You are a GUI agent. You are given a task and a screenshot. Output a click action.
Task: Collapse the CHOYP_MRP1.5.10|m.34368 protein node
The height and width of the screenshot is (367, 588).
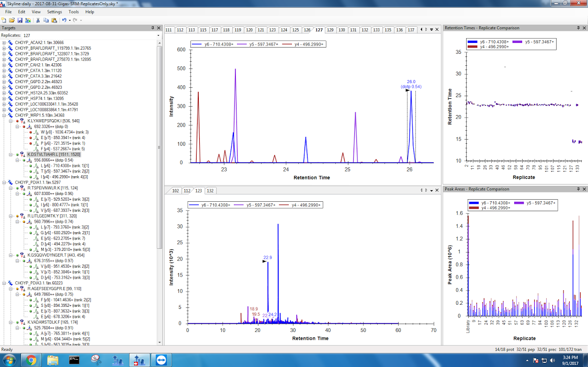pos(4,115)
